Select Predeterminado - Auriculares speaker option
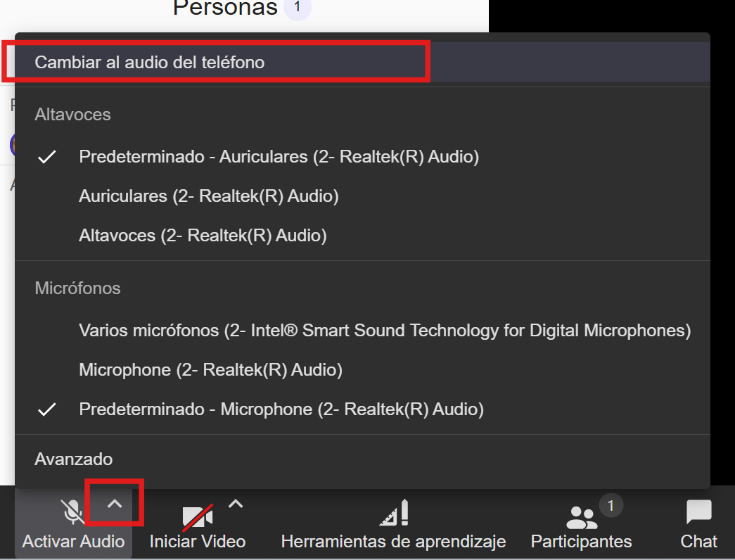 click(x=362, y=157)
